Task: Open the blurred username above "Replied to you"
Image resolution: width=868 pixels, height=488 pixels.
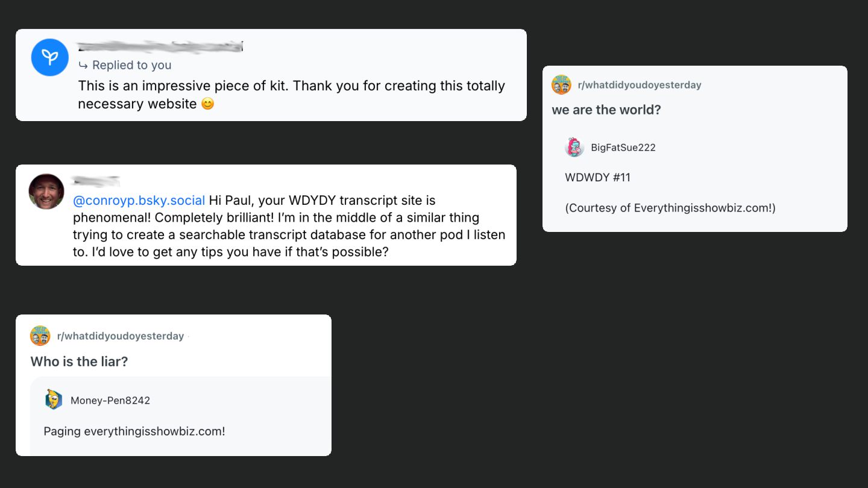Action: [x=160, y=46]
